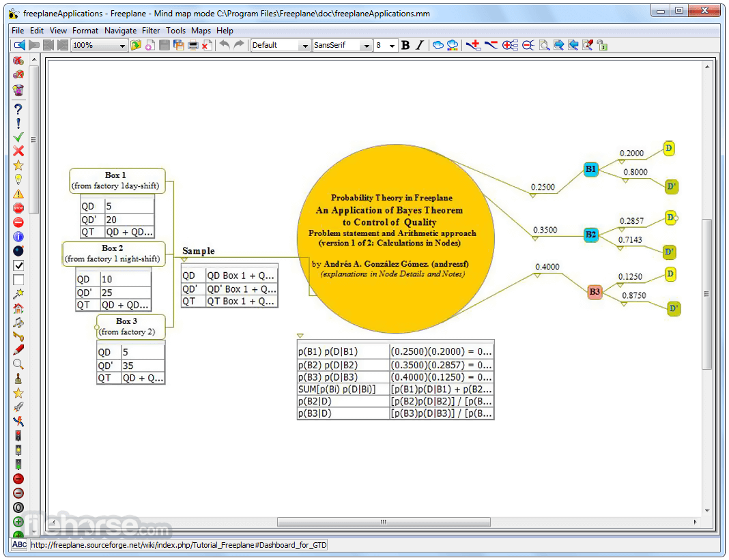
Task: Select the B2 node
Action: coord(590,235)
